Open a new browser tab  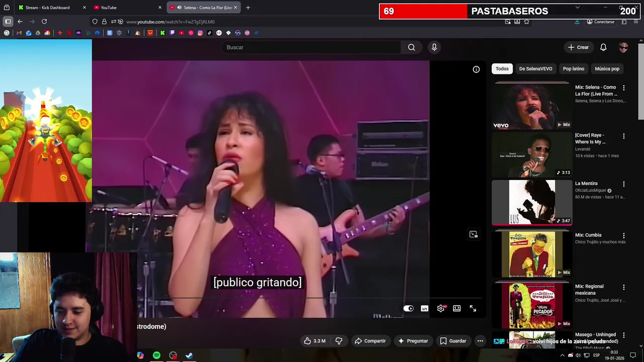(x=248, y=8)
